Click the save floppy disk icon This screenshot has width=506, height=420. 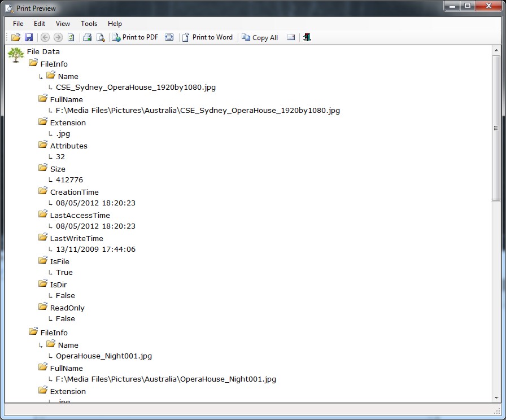tap(29, 37)
